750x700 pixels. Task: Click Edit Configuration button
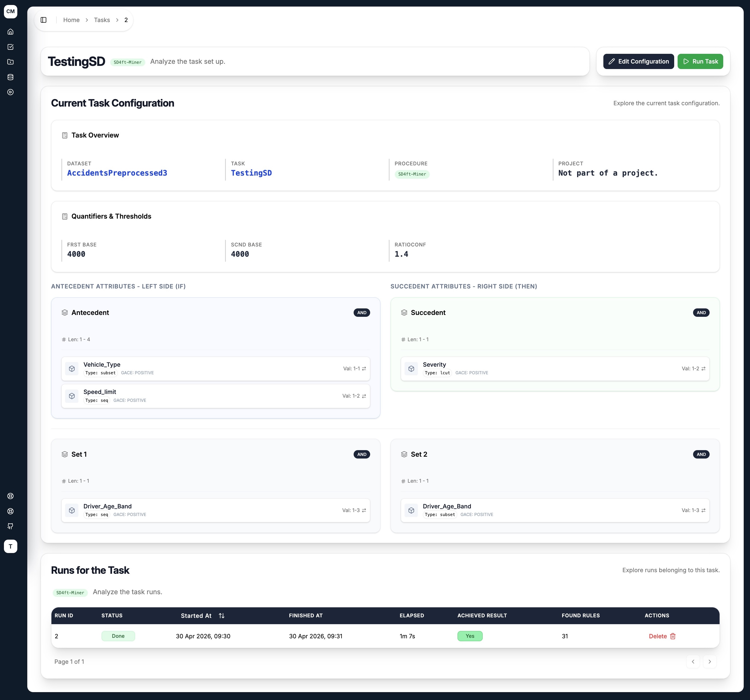click(x=638, y=61)
